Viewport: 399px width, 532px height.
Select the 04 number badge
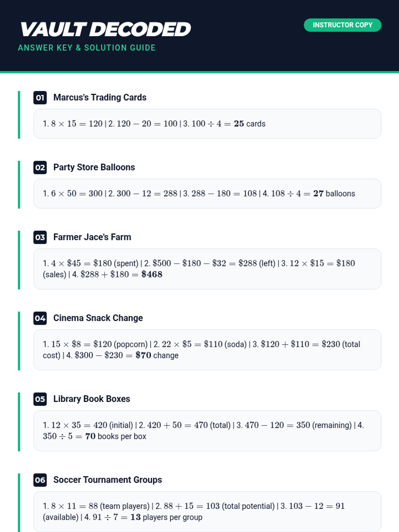tap(40, 318)
